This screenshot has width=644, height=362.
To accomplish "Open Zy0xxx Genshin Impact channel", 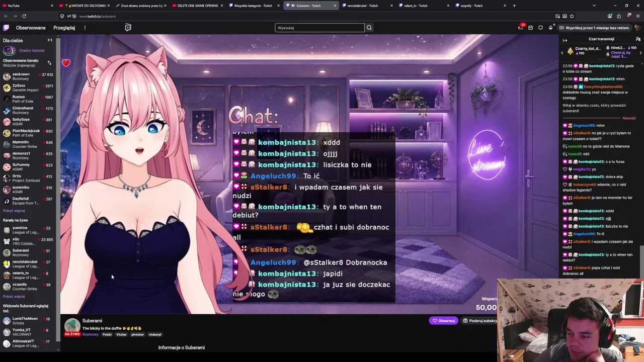I will click(x=28, y=88).
